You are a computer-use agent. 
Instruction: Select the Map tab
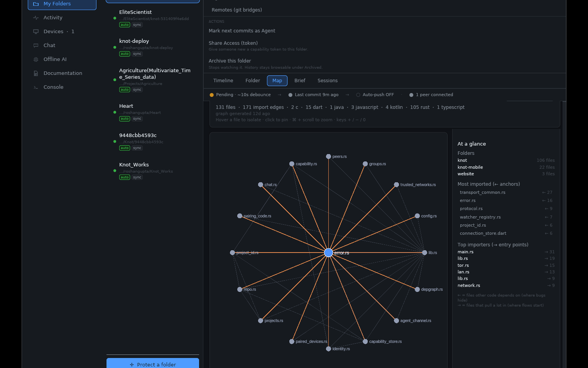pyautogui.click(x=277, y=81)
